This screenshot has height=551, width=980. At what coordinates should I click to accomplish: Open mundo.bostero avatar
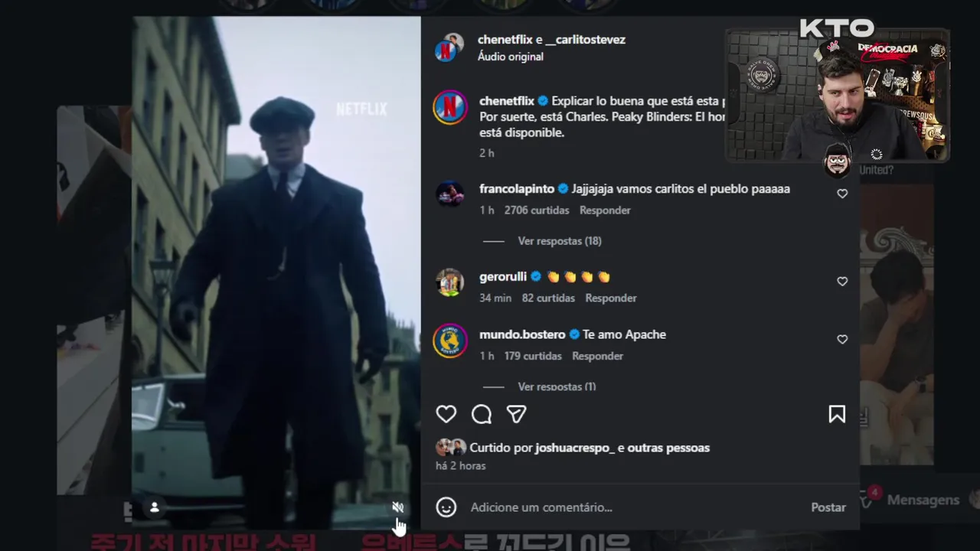(x=450, y=341)
